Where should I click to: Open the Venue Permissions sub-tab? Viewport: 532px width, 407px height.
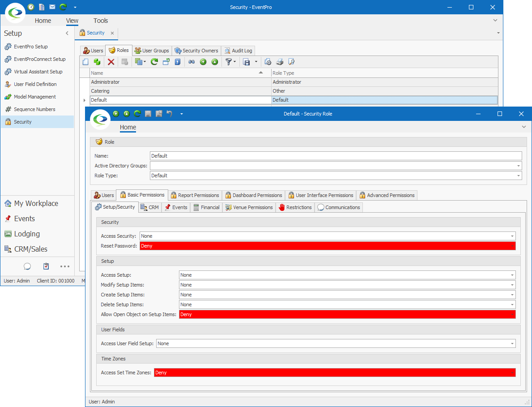click(x=249, y=207)
